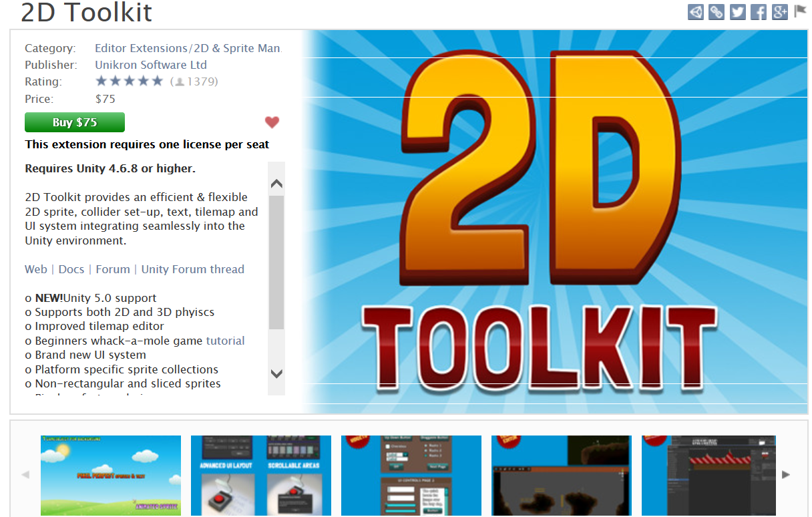This screenshot has width=812, height=517.
Task: Open the Advanced UI Layout thumbnail
Action: click(x=261, y=476)
